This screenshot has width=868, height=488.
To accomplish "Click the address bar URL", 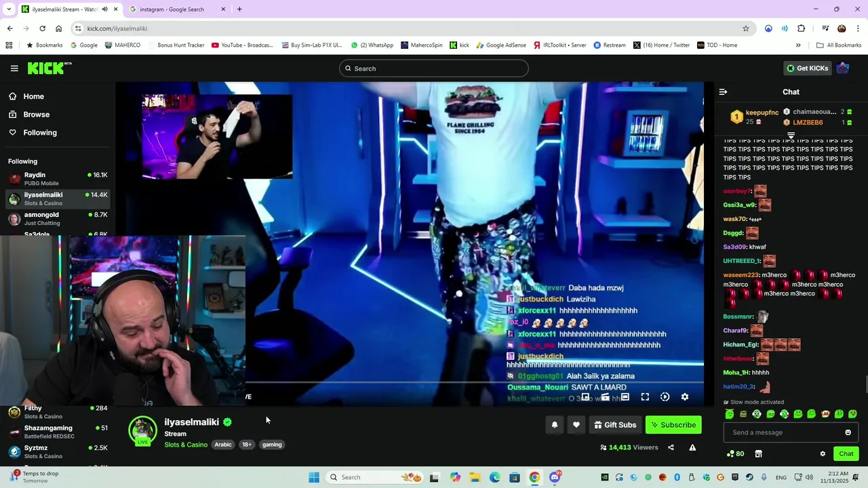I will [x=117, y=28].
